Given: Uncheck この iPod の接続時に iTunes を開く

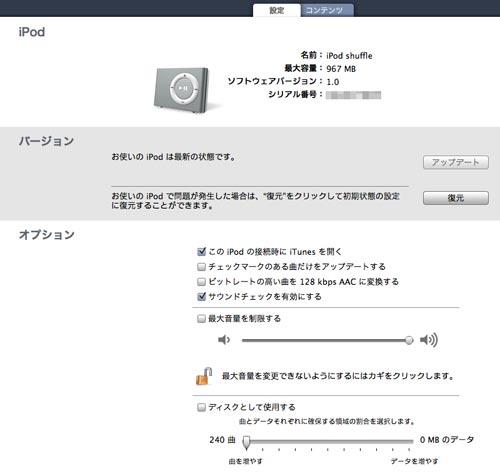Looking at the screenshot, I should (201, 252).
